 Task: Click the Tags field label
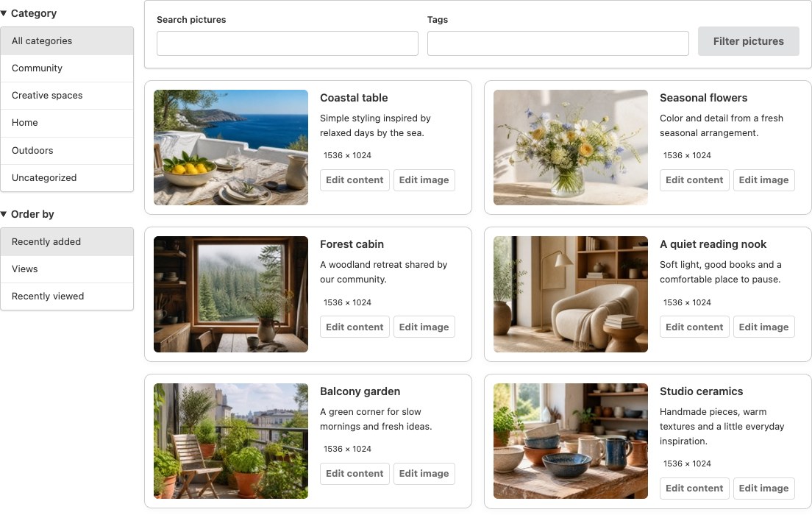[x=438, y=20]
